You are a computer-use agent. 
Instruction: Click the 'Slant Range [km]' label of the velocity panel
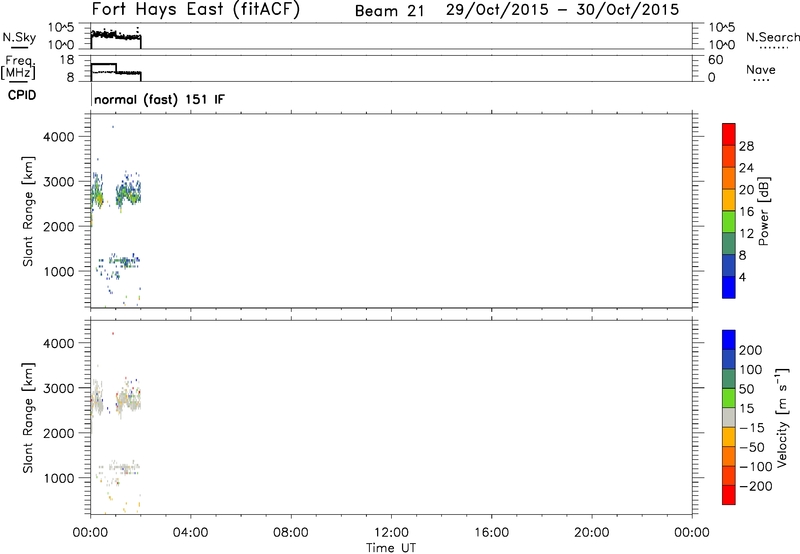28,418
